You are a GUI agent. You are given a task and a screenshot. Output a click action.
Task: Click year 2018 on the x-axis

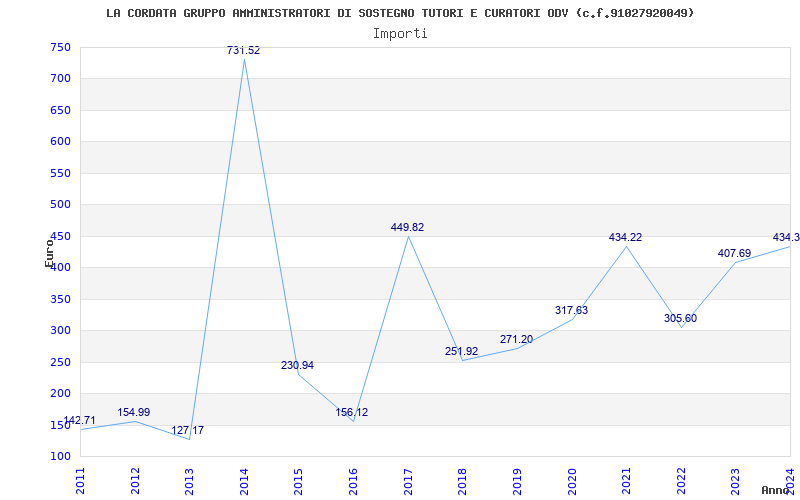(462, 481)
